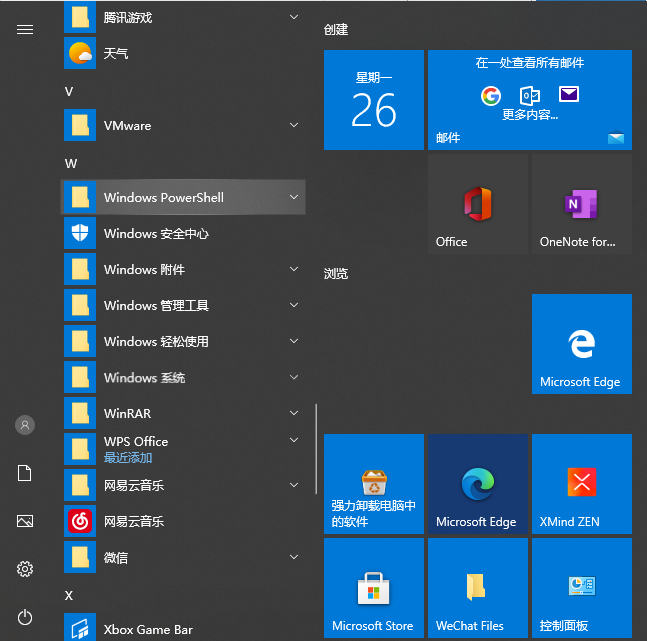Click the letter W section header
Viewport: 647px width, 641px height.
click(x=71, y=162)
